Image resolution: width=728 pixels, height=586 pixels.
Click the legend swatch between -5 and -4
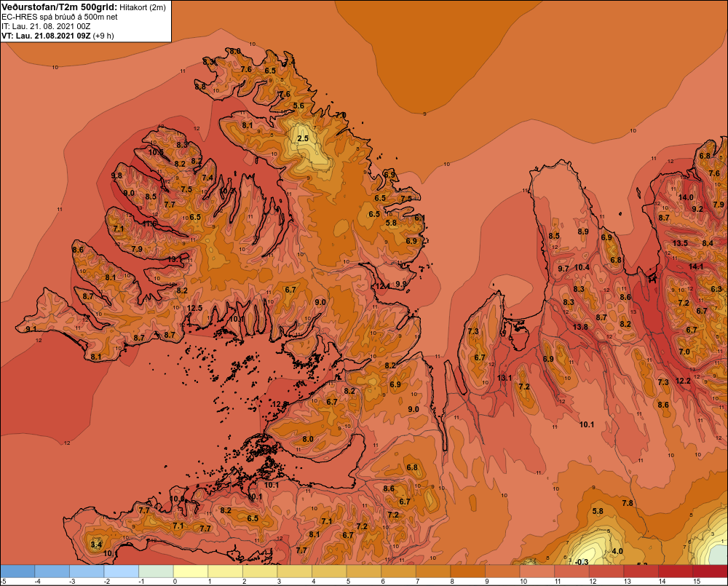(x=17, y=571)
